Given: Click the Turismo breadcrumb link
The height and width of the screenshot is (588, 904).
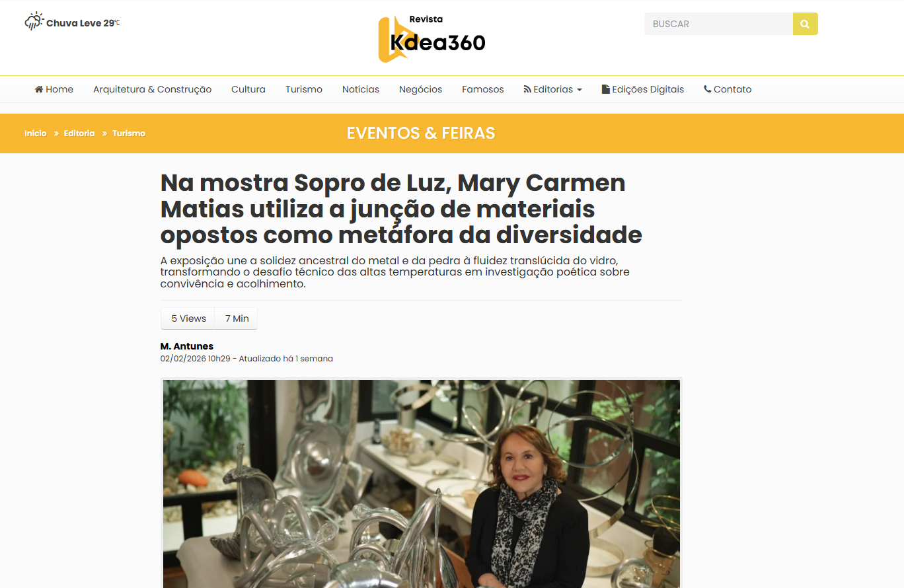Looking at the screenshot, I should click(x=129, y=133).
